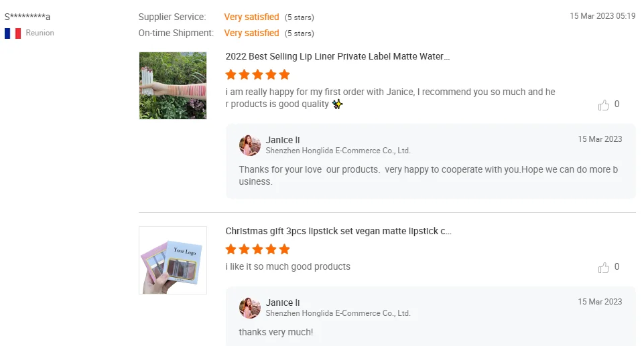Click Shenzhen Honglida company name in second reply
Viewport: 644px width, 346px height.
click(x=338, y=313)
